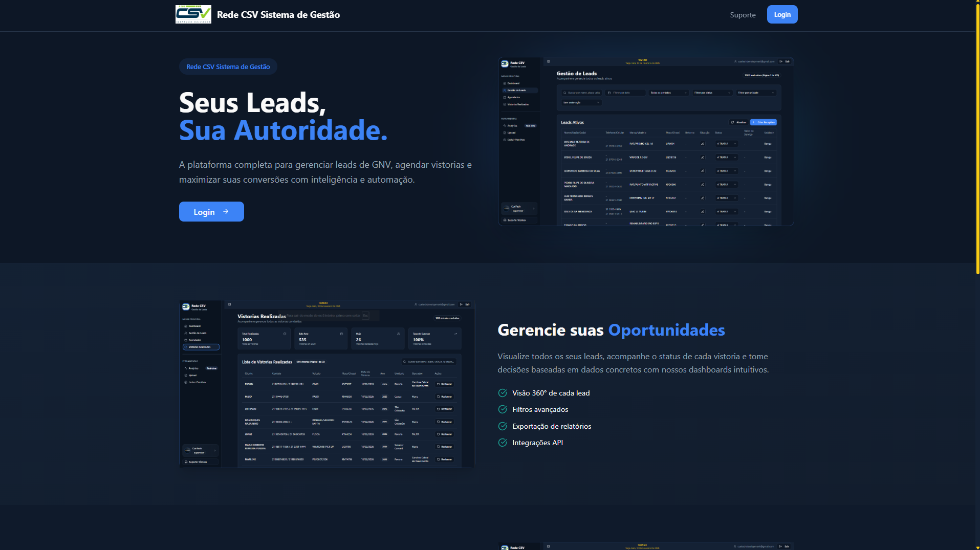Click check icon beside Integrações API
The image size is (980, 550).
[503, 443]
